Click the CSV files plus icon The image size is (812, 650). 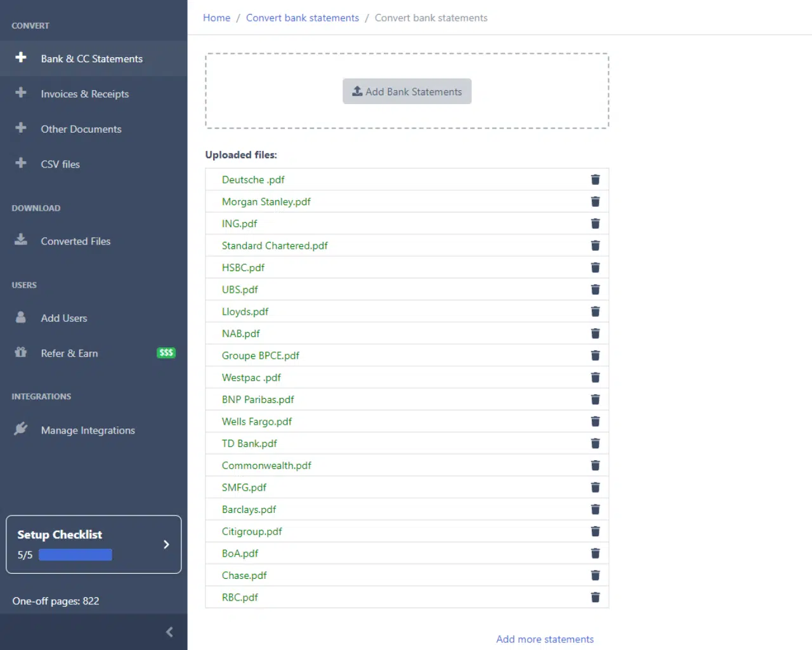21,164
